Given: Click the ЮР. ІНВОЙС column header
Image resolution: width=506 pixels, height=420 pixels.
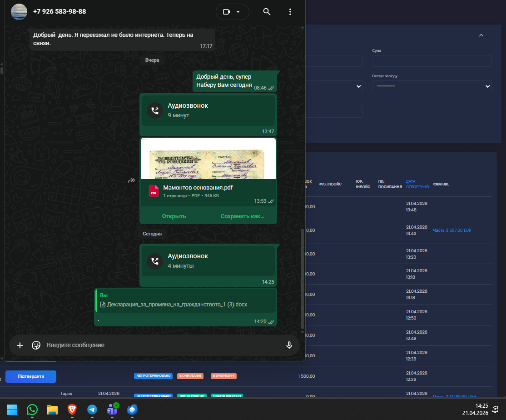Looking at the screenshot, I should pos(363,184).
